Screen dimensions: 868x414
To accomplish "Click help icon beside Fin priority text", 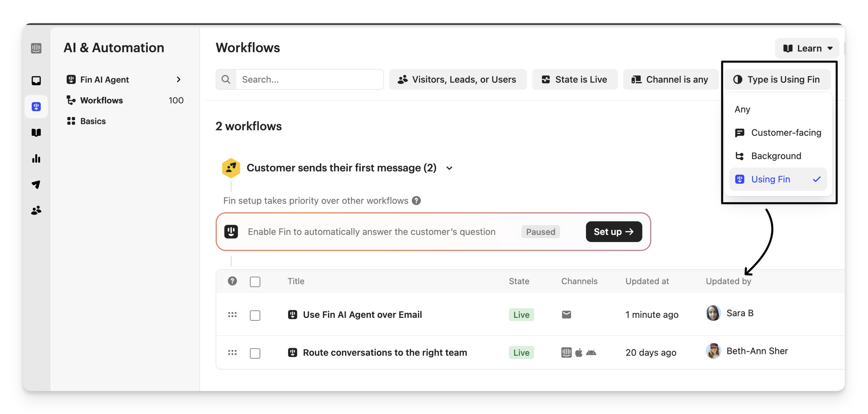I will pos(416,201).
